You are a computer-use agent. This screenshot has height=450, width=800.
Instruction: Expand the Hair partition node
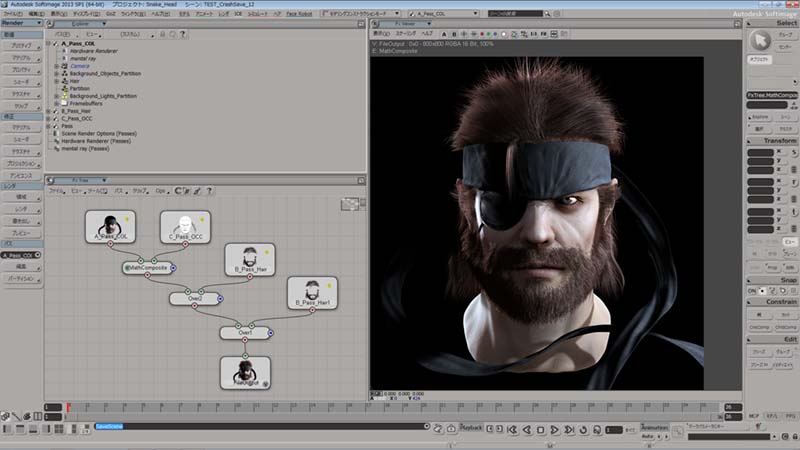point(57,81)
